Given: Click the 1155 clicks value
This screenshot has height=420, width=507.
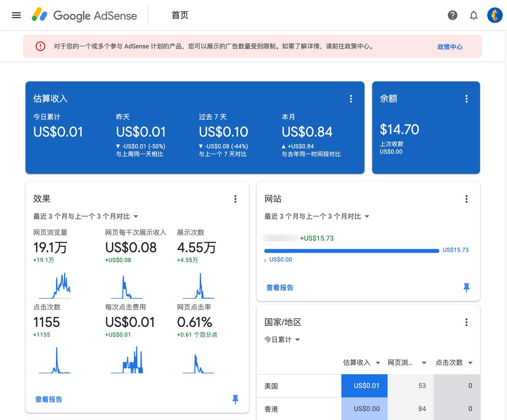Looking at the screenshot, I should point(46,322).
